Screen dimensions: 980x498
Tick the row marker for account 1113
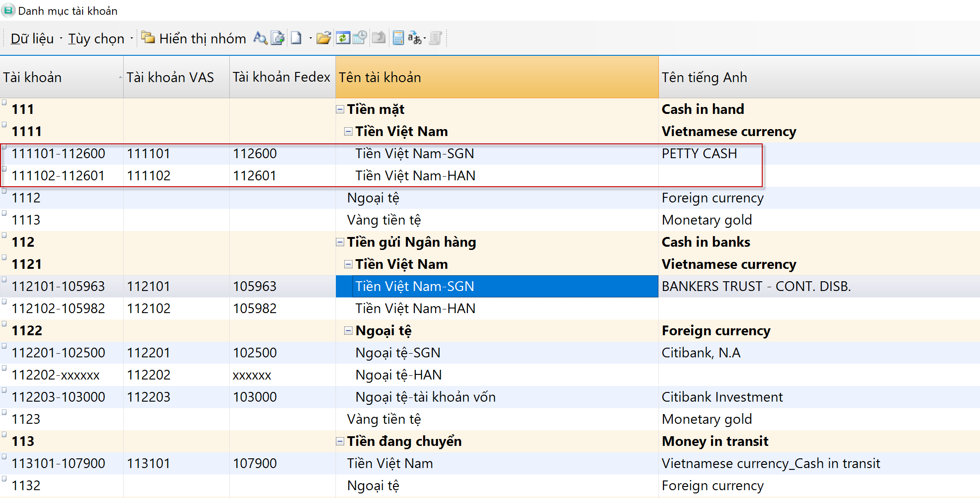coord(4,213)
